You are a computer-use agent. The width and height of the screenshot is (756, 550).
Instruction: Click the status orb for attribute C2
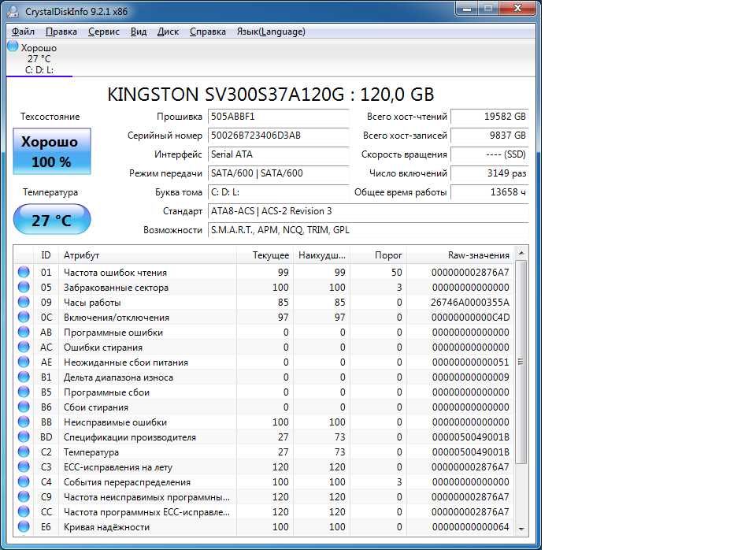24,452
